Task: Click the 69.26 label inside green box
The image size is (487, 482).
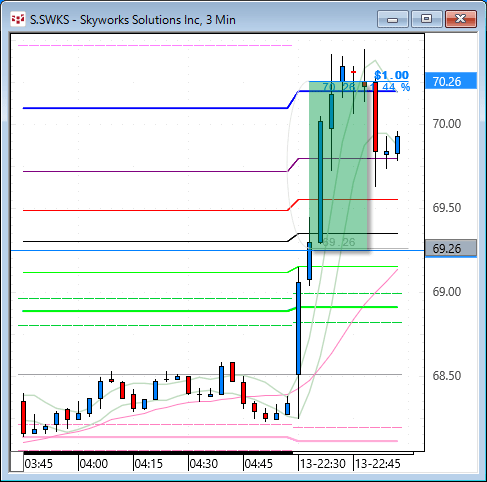Action: tap(339, 242)
